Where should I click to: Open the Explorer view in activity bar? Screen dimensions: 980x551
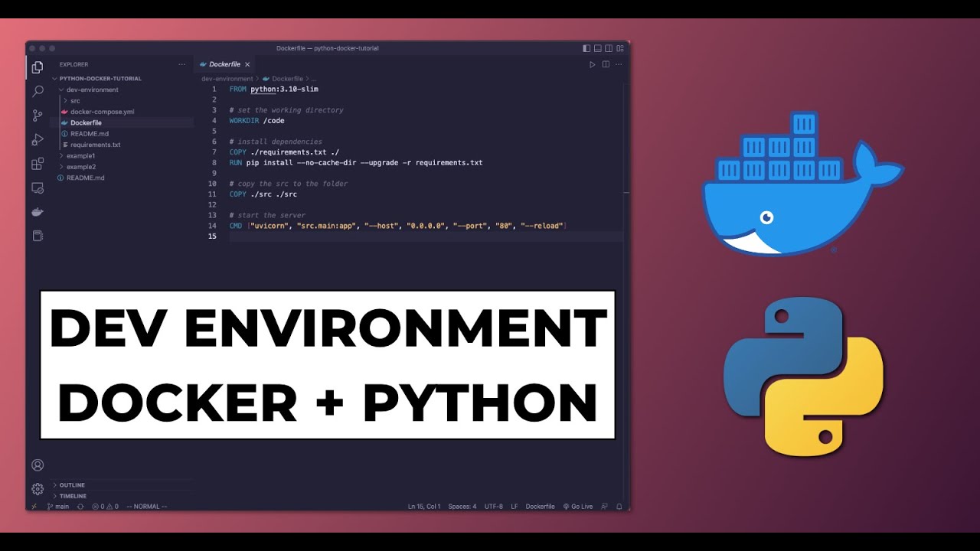pos(38,67)
